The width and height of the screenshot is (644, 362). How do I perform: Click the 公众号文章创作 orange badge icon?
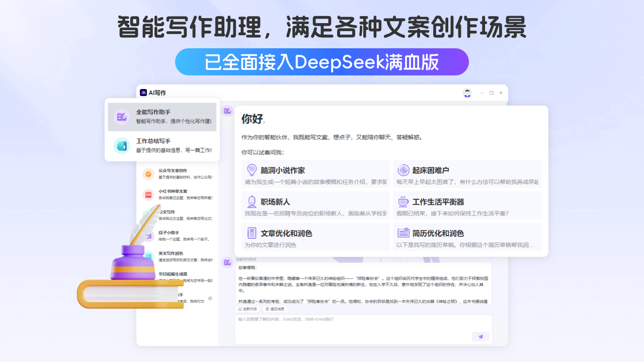[148, 174]
